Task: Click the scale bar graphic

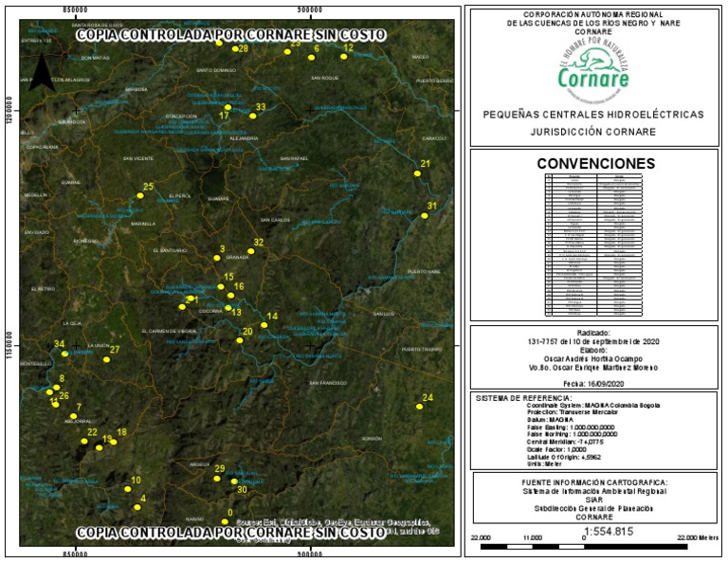Action: click(584, 547)
